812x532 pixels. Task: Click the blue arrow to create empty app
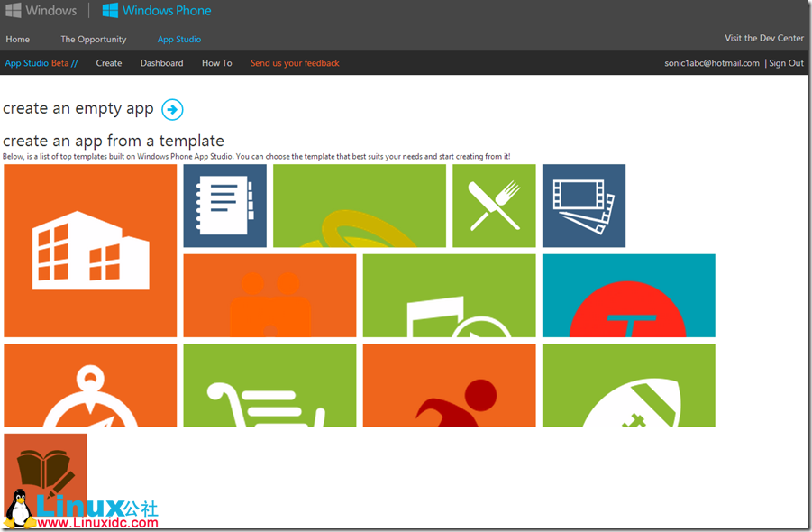click(x=172, y=109)
